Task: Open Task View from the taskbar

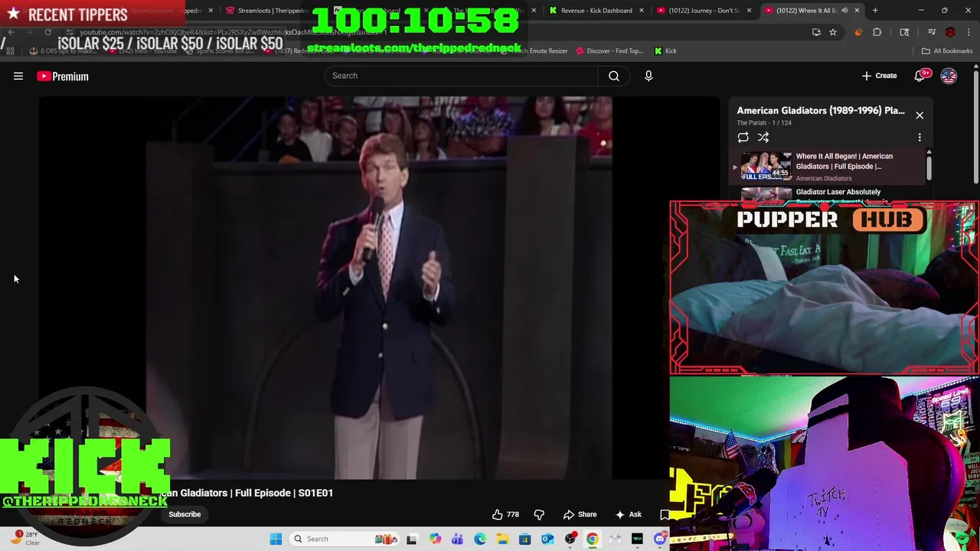Action: point(411,539)
